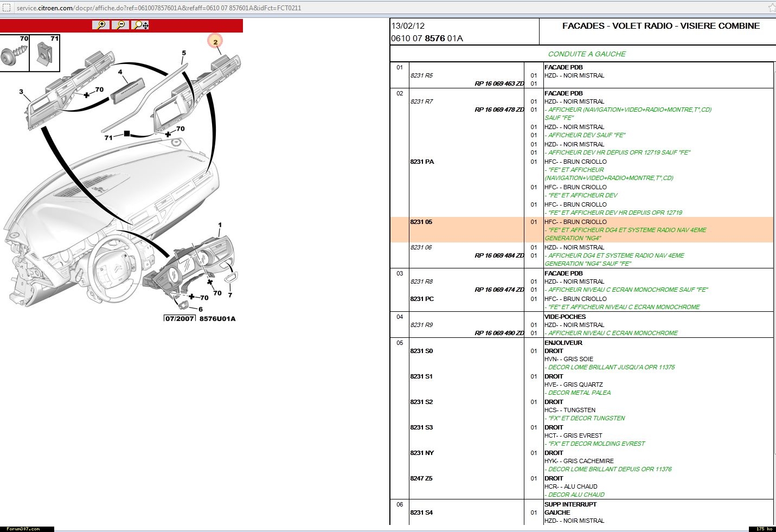
Task: Click callout number 5 trim strip label
Action: [x=184, y=53]
